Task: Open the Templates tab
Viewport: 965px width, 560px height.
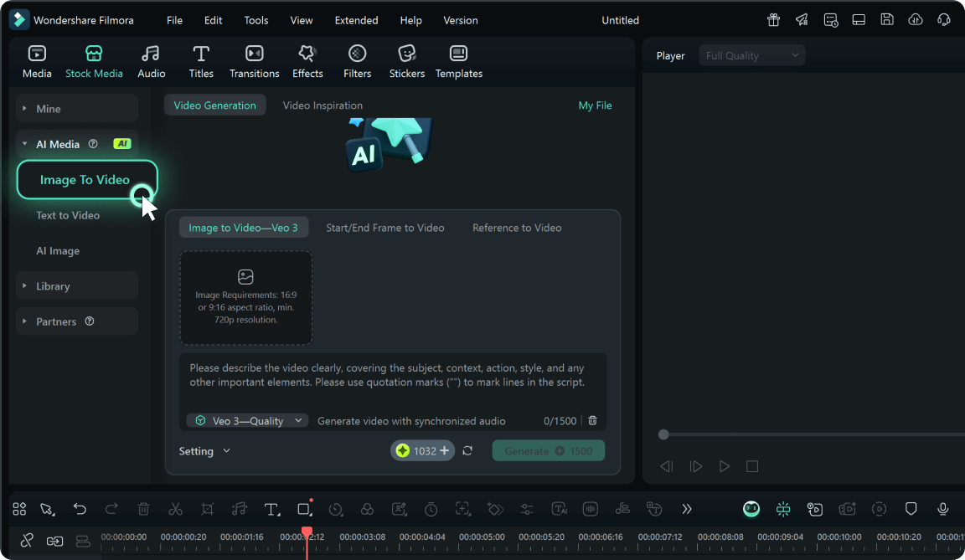Action: [458, 61]
